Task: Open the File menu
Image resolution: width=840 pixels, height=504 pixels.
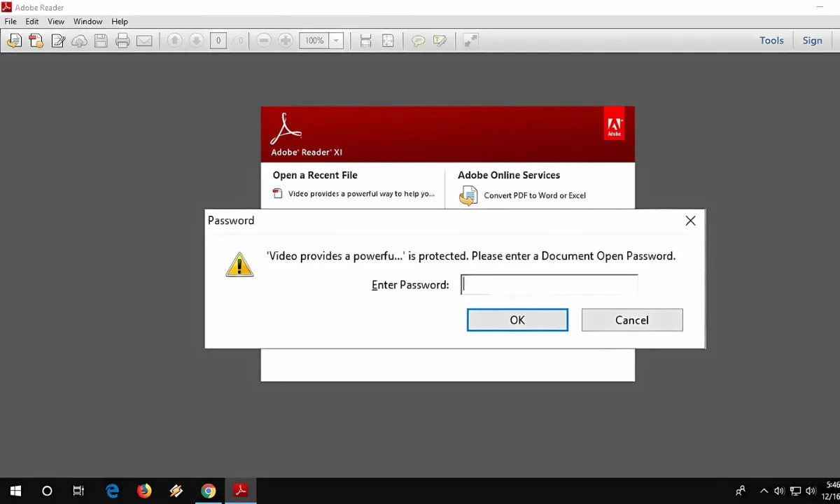Action: coord(10,22)
